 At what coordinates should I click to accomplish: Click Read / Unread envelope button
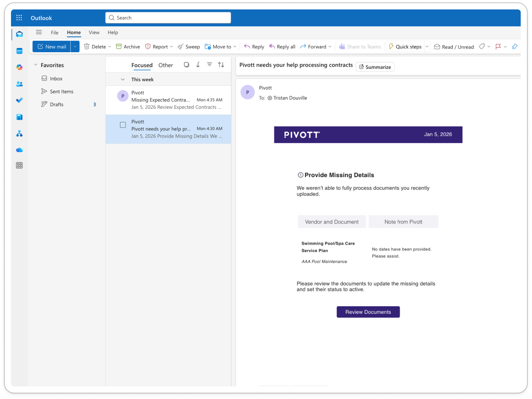pos(454,46)
